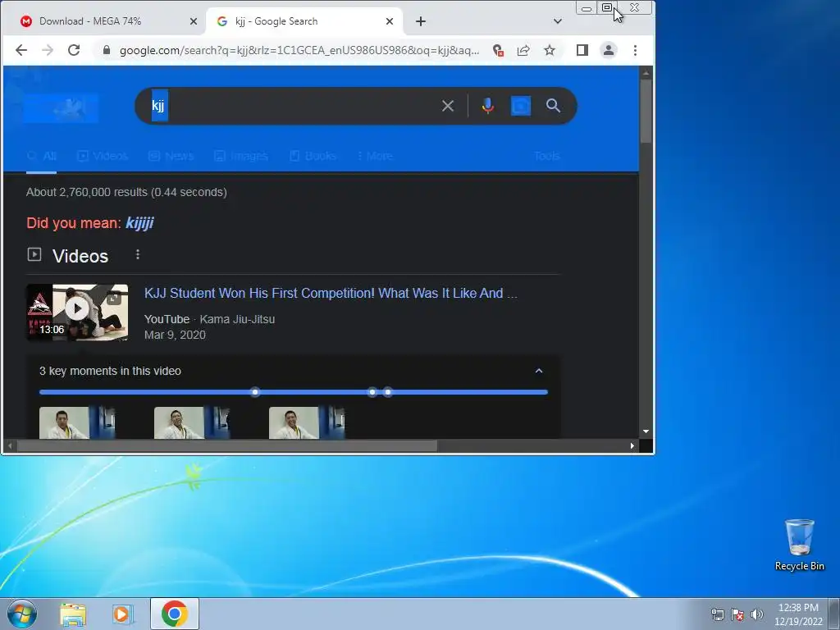This screenshot has width=840, height=630.
Task: Open the KJJ Student Won His First Competition link
Action: click(x=331, y=293)
